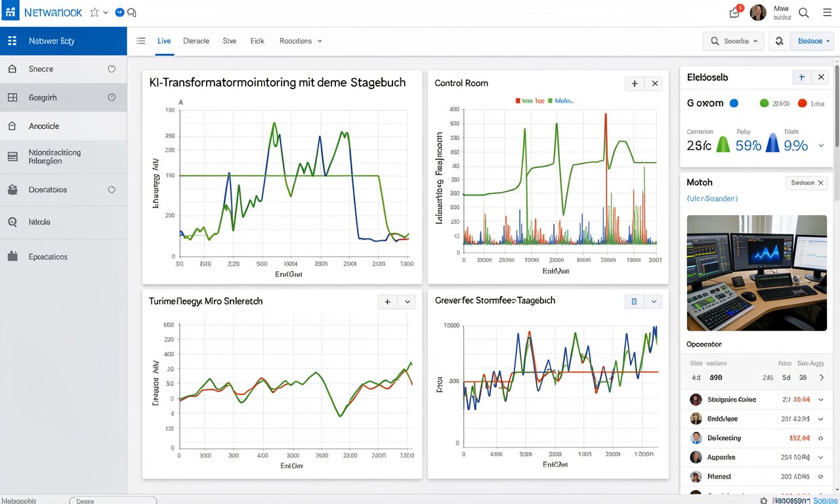The width and height of the screenshot is (840, 504).
Task: Click the list view icon before Live tab
Action: 140,41
